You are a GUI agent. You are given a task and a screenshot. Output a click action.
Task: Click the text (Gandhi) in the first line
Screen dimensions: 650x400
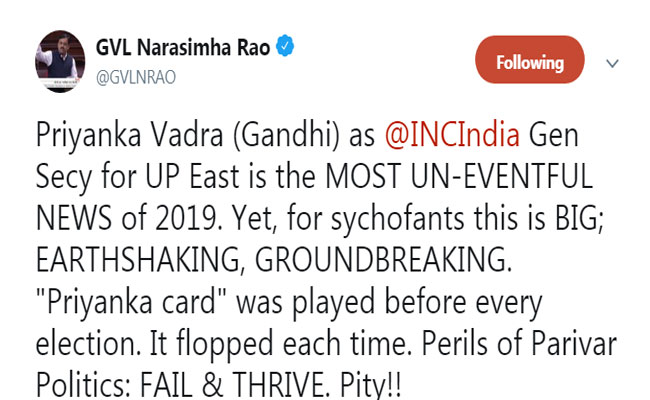click(286, 135)
